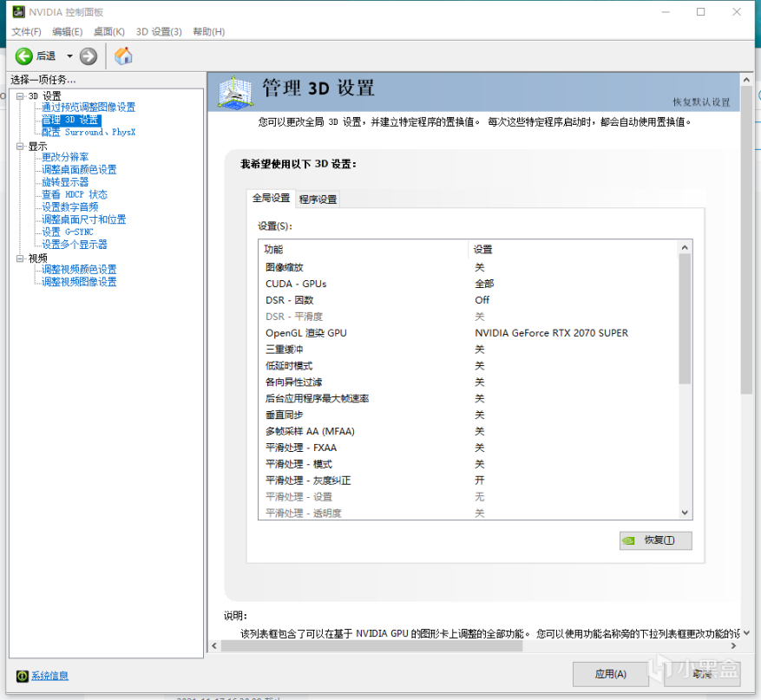The width and height of the screenshot is (761, 700).
Task: Select 配置 Surround、PhysX in tree
Action: (89, 132)
